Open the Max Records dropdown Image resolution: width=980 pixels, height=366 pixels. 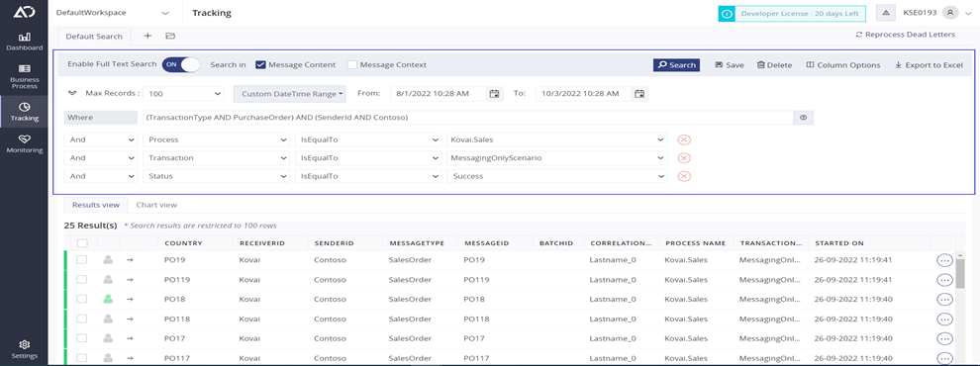coord(183,94)
